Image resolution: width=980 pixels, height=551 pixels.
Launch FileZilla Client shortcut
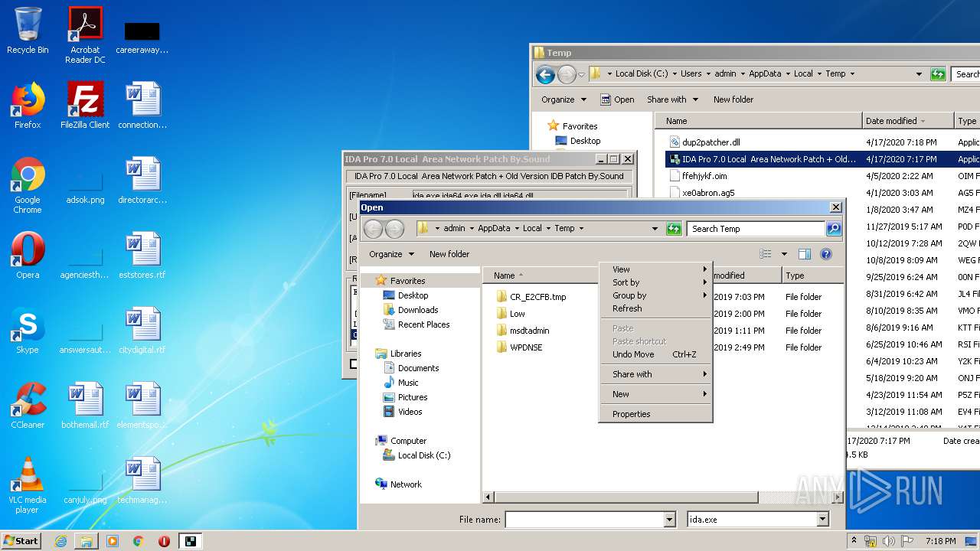point(85,106)
